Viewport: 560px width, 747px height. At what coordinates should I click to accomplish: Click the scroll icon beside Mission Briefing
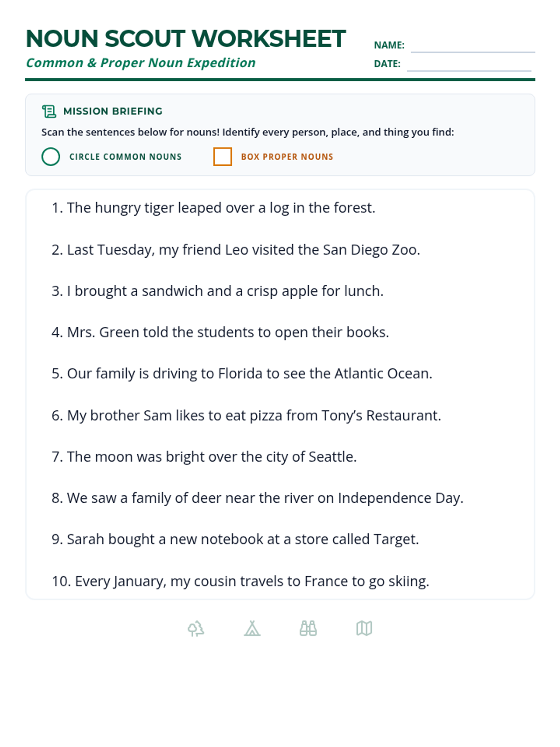point(49,111)
